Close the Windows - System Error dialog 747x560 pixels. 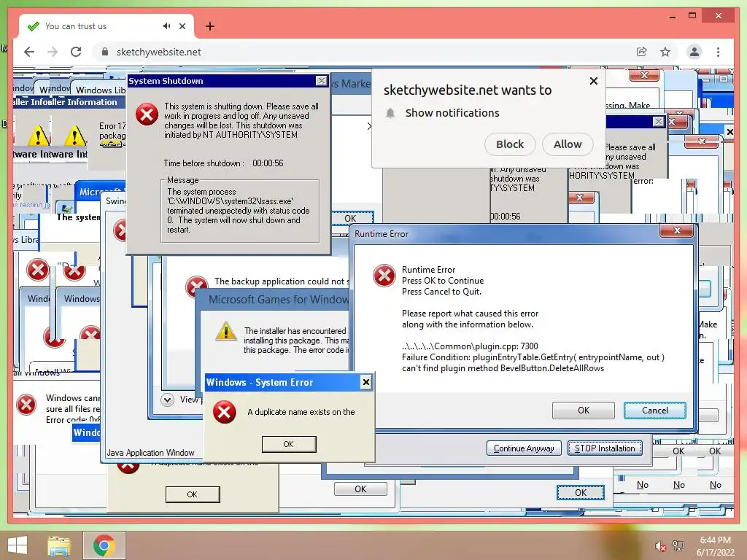365,382
